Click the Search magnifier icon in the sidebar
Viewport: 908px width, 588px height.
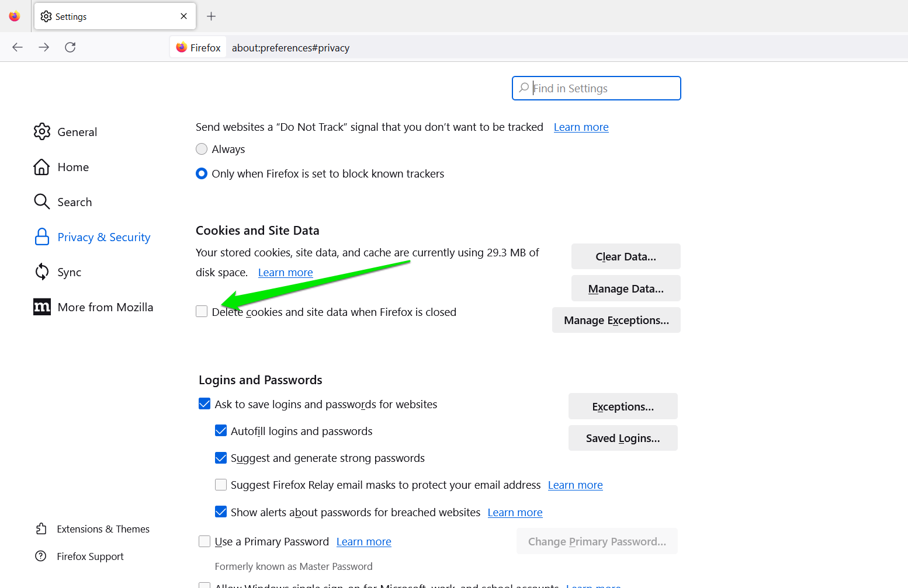(x=42, y=202)
